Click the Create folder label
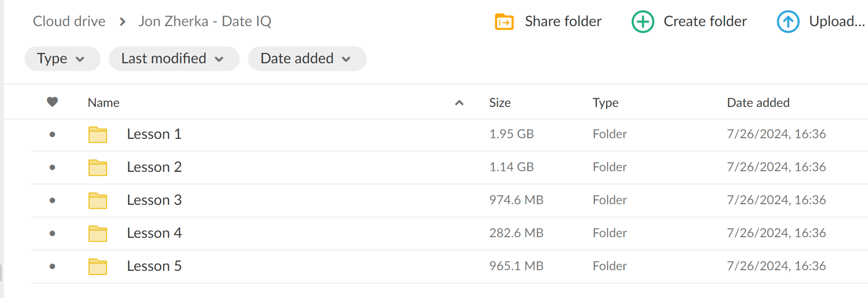This screenshot has height=298, width=868. pyautogui.click(x=705, y=21)
